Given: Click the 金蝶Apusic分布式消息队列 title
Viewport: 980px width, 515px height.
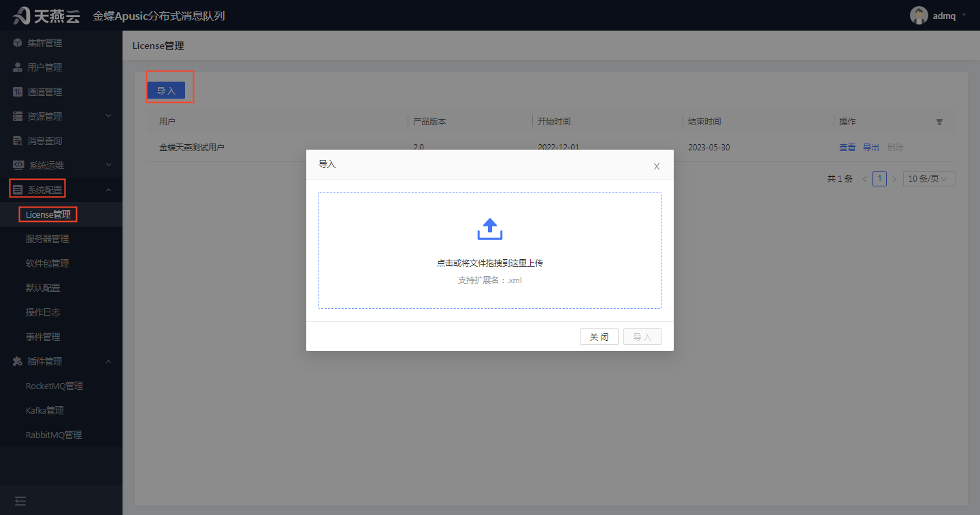Looking at the screenshot, I should [159, 16].
